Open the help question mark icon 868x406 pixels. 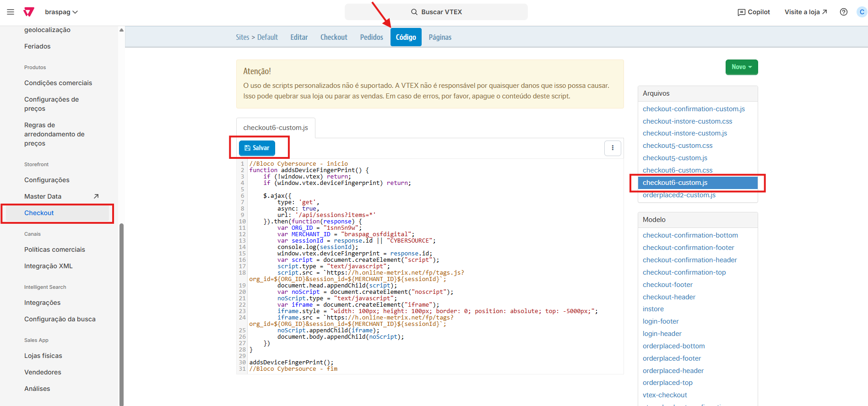(844, 12)
